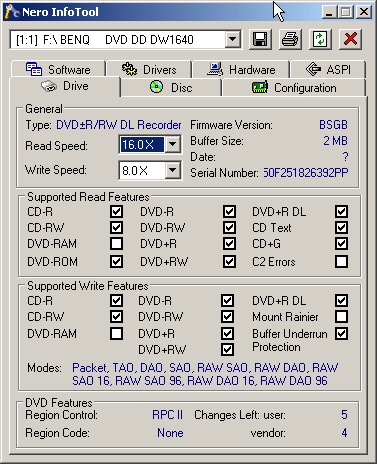
Task: Switch to the Software tab
Action: point(58,69)
